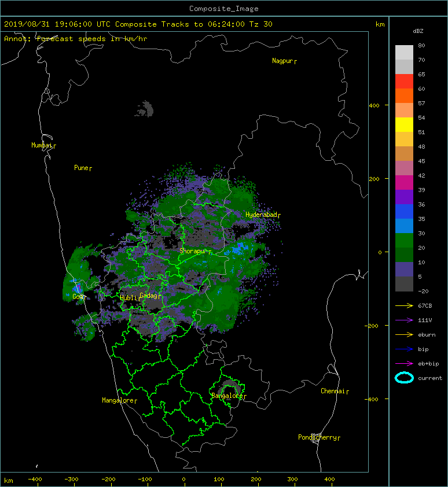Click the 'Composite_Image' title text
Image resolution: width=448 pixels, height=487 pixels.
[x=224, y=9]
